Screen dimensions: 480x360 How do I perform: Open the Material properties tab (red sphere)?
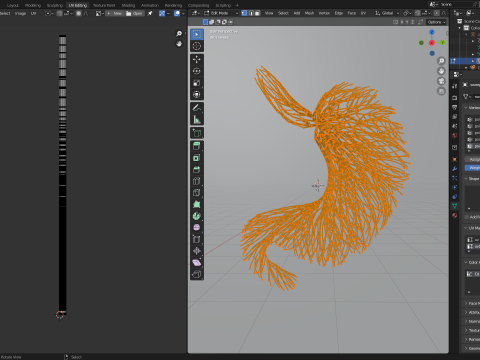tap(455, 216)
